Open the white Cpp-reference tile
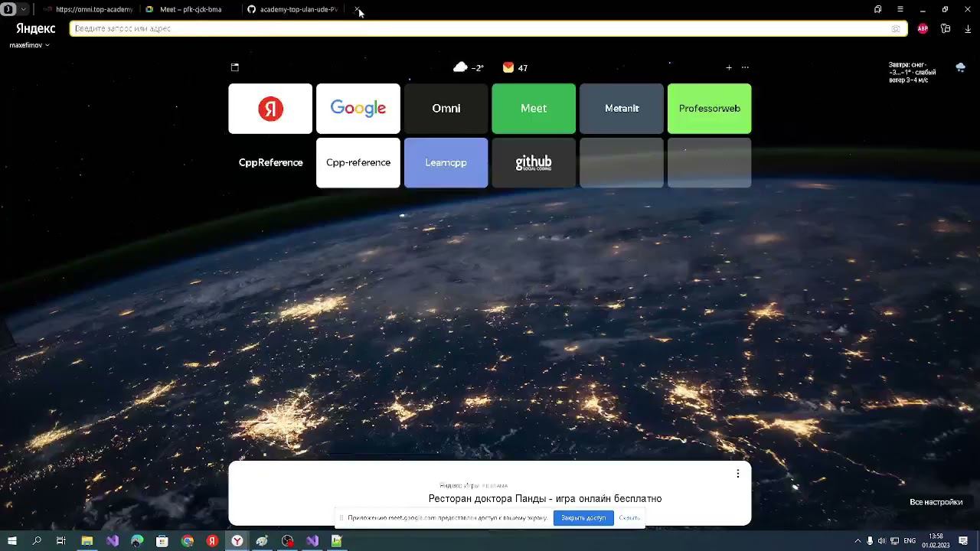The width and height of the screenshot is (980, 551). click(x=358, y=162)
